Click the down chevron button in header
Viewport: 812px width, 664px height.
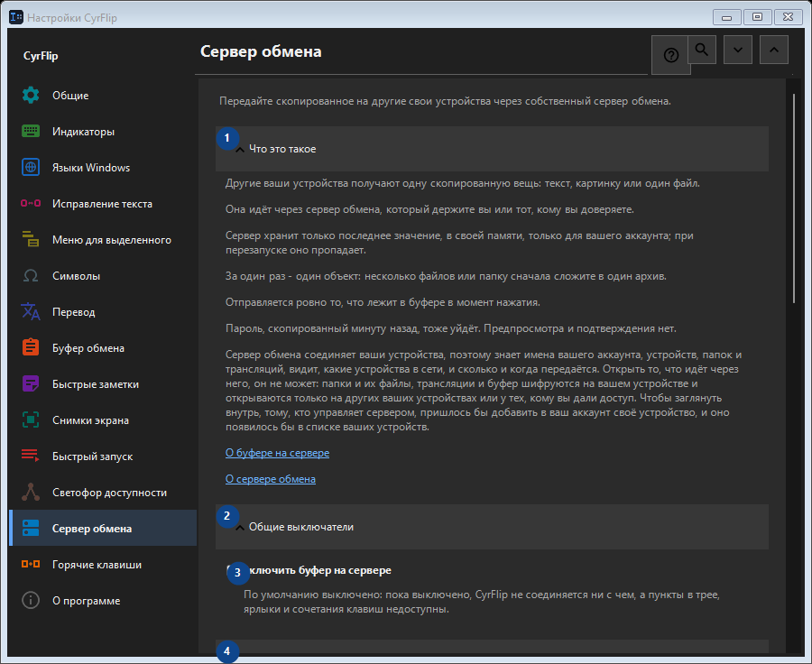click(x=738, y=50)
